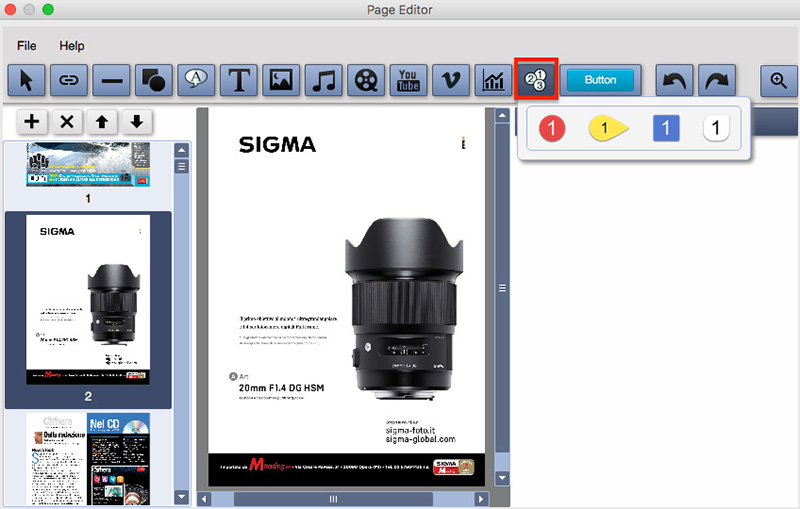Add a callout speech bubble
Screen dimensions: 800x509
point(196,80)
